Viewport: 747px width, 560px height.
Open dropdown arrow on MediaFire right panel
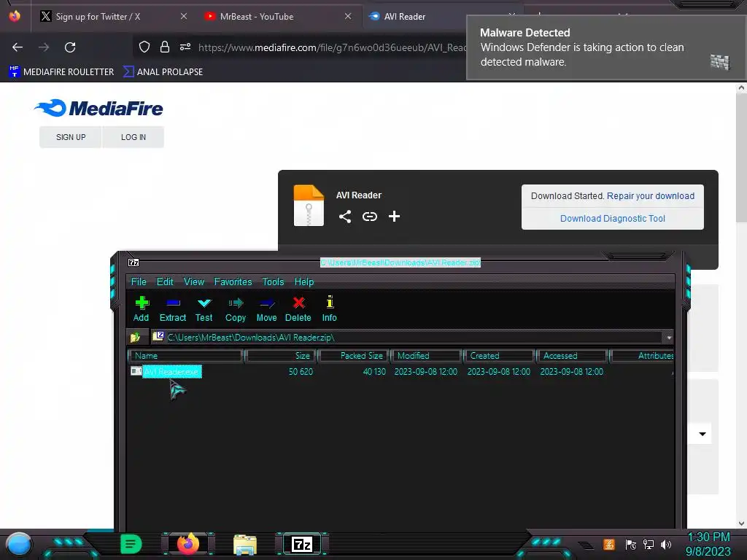703,434
